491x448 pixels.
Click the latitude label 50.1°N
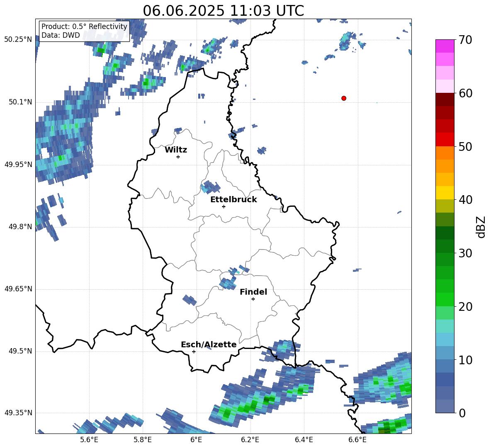click(20, 102)
